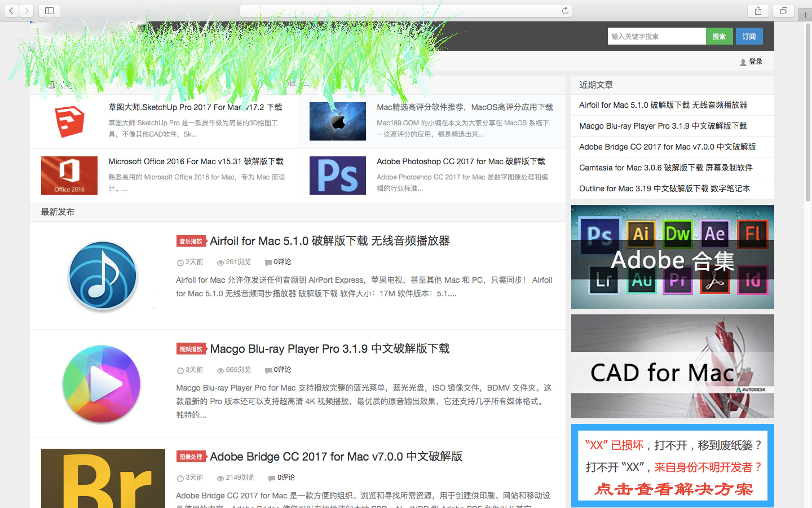Click the 2天前 post date text
The image size is (812, 508).
[194, 262]
